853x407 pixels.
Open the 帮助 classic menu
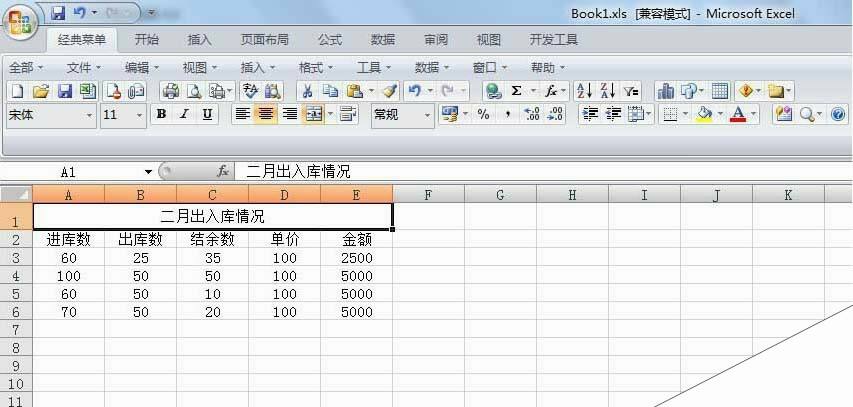pyautogui.click(x=548, y=68)
